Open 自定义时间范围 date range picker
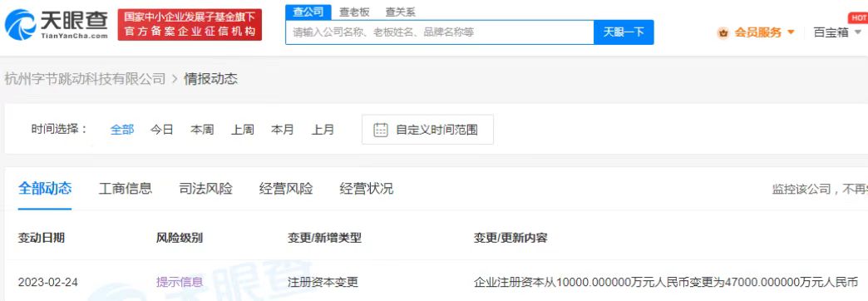The height and width of the screenshot is (301, 868). 427,130
